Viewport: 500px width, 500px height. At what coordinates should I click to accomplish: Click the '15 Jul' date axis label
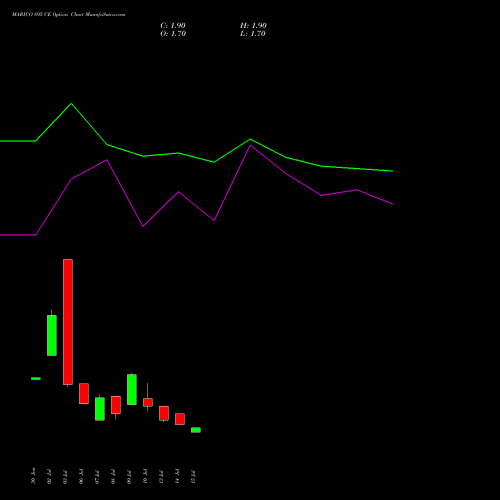193,477
